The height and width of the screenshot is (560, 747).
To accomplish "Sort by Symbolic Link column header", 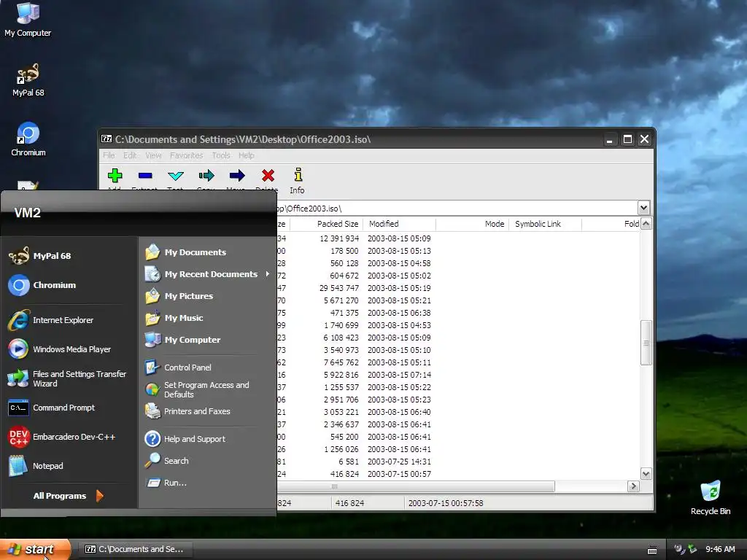I will [x=545, y=224].
